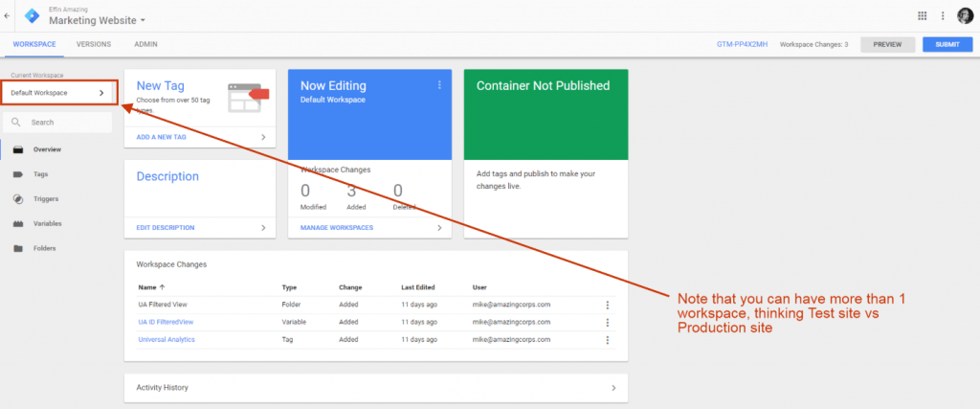Select Folders in the sidebar

pos(44,248)
